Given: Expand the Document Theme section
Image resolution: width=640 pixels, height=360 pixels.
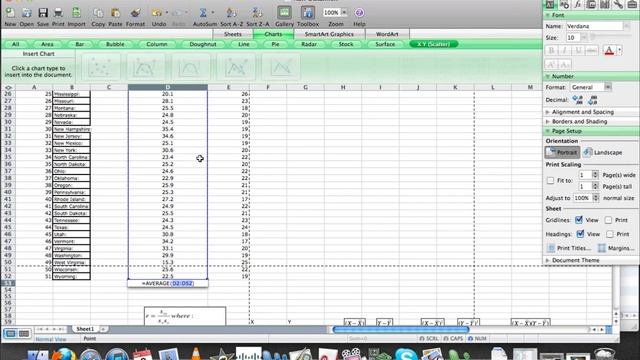Looking at the screenshot, I should click(x=548, y=260).
